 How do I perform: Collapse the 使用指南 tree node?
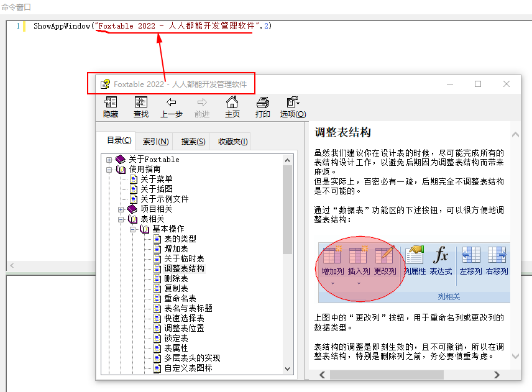(x=109, y=170)
